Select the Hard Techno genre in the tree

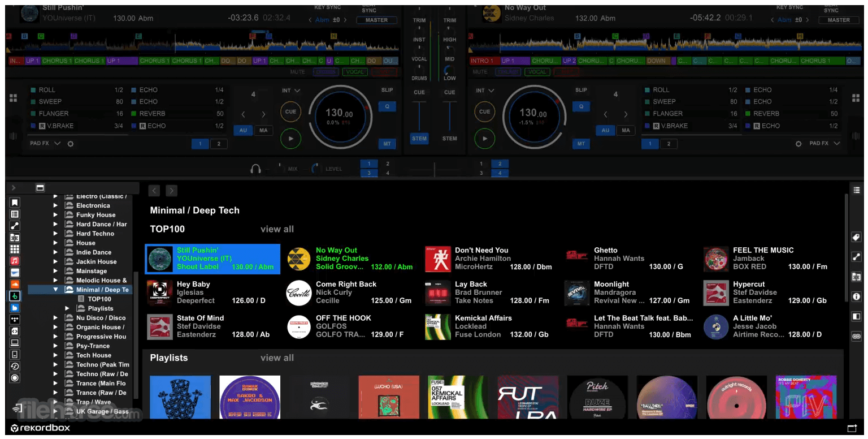(95, 234)
